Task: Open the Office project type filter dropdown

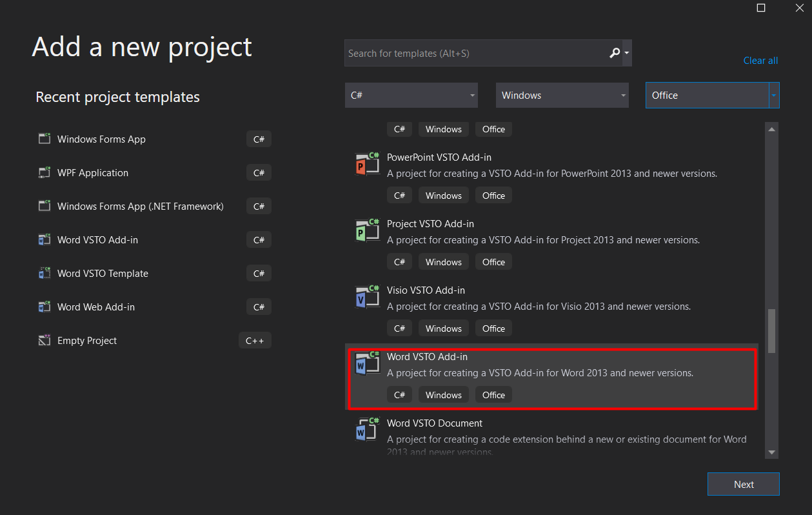Action: tap(713, 95)
